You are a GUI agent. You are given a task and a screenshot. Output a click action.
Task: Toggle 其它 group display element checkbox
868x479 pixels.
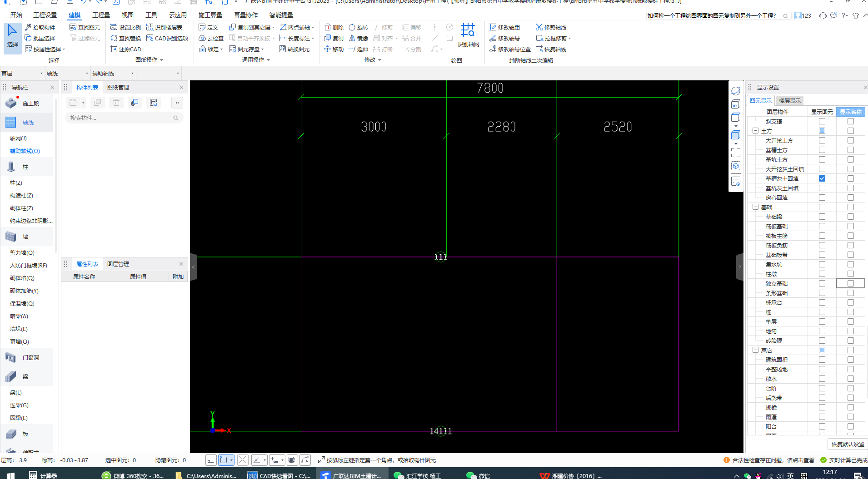pos(822,350)
